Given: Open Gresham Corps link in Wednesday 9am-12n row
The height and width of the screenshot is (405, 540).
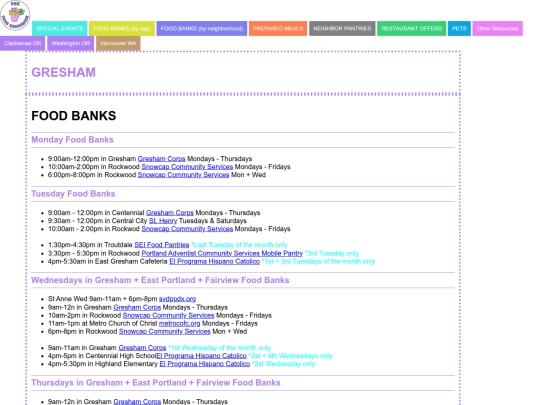Looking at the screenshot, I should (137, 307).
